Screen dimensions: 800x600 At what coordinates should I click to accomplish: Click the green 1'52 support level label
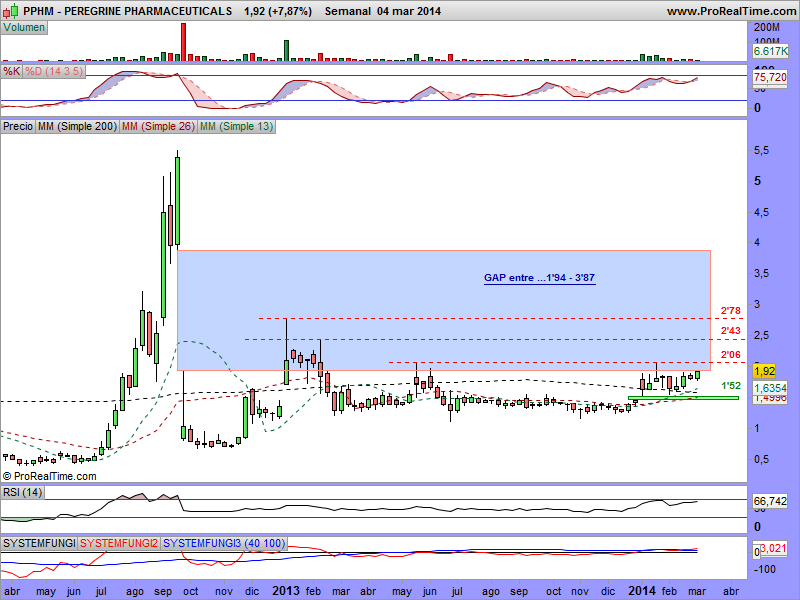pyautogui.click(x=731, y=386)
